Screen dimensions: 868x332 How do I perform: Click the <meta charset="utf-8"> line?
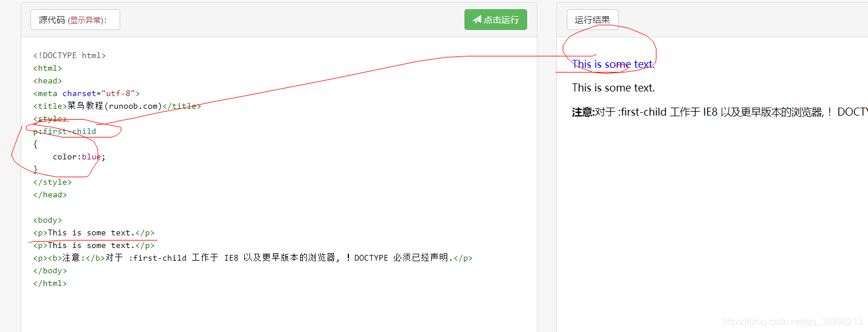(87, 94)
